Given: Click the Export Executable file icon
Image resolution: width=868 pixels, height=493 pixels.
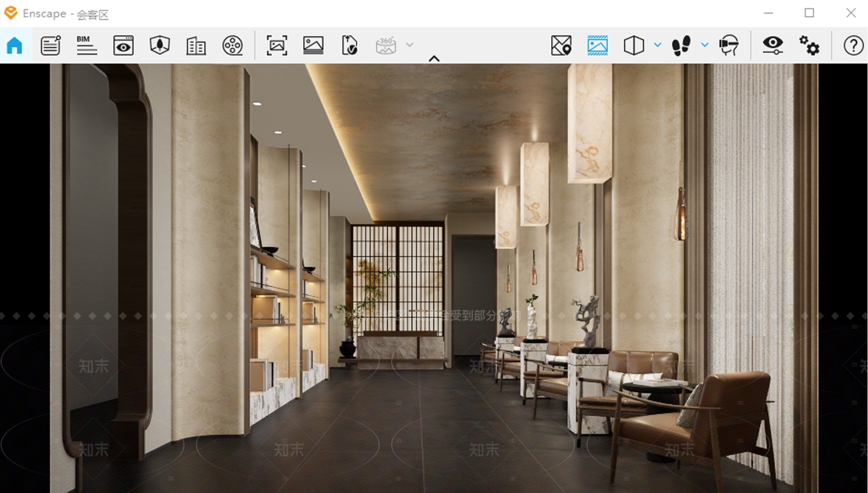Looking at the screenshot, I should [349, 46].
